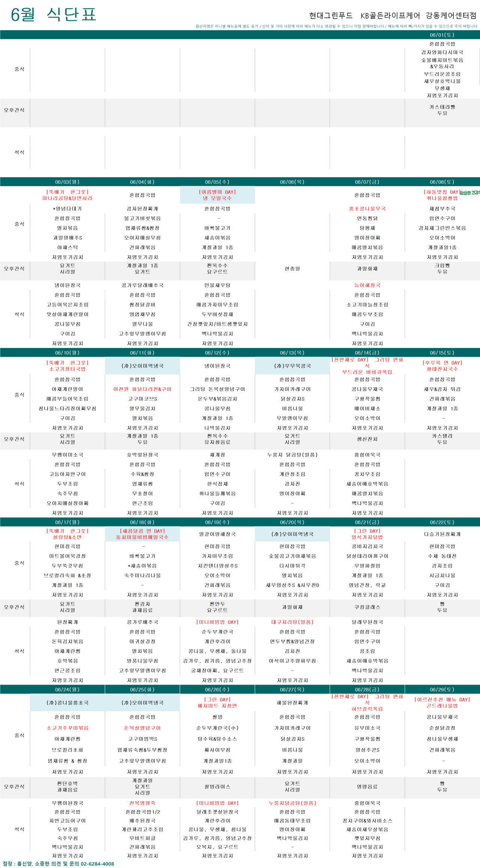Click the 하동맛집 DAY special menu label

click(441, 192)
